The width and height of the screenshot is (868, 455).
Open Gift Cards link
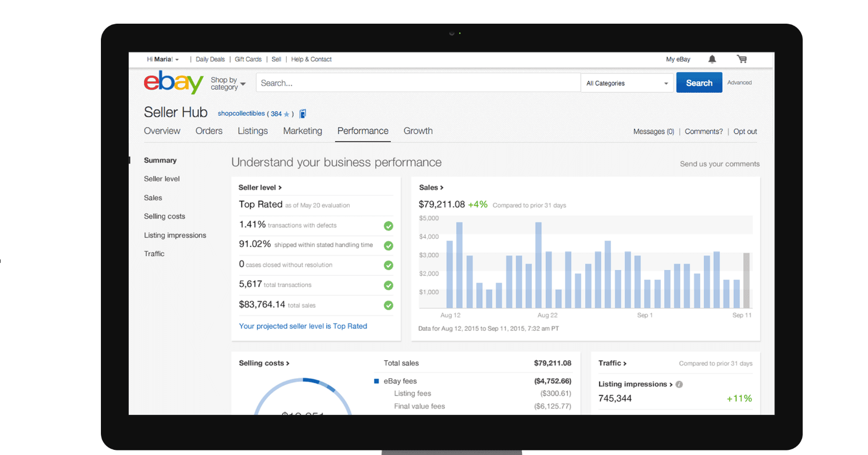click(x=248, y=59)
